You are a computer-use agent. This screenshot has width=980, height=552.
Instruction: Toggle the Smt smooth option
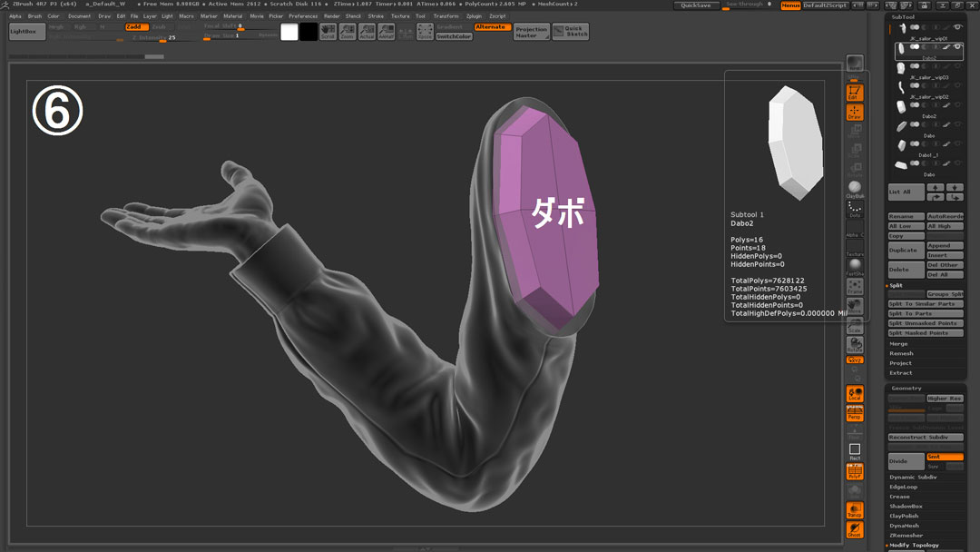(x=945, y=457)
